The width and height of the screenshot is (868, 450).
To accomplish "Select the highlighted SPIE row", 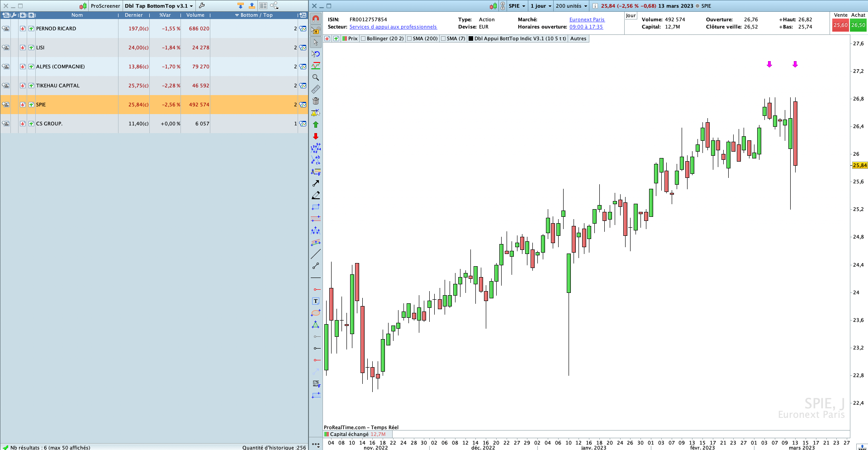I will point(154,105).
